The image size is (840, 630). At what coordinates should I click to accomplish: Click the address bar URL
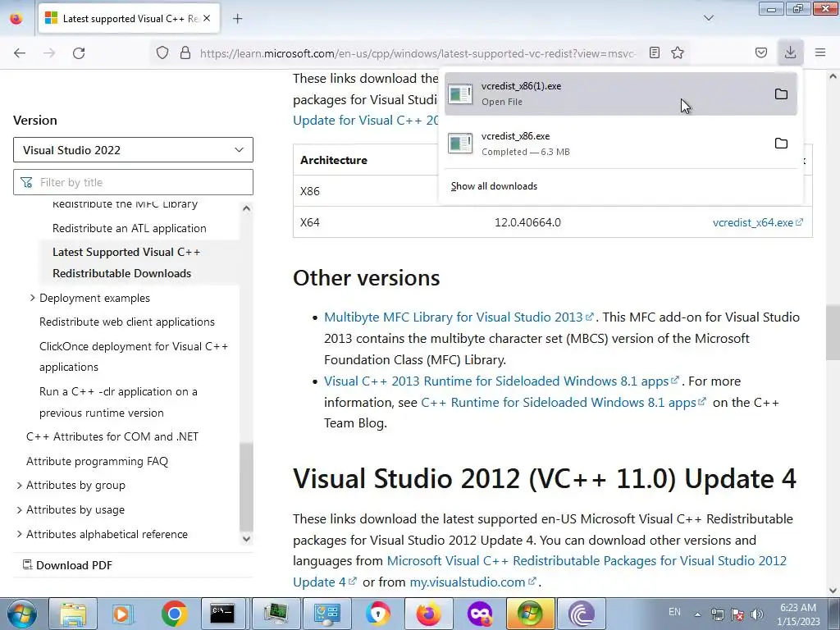[418, 53]
